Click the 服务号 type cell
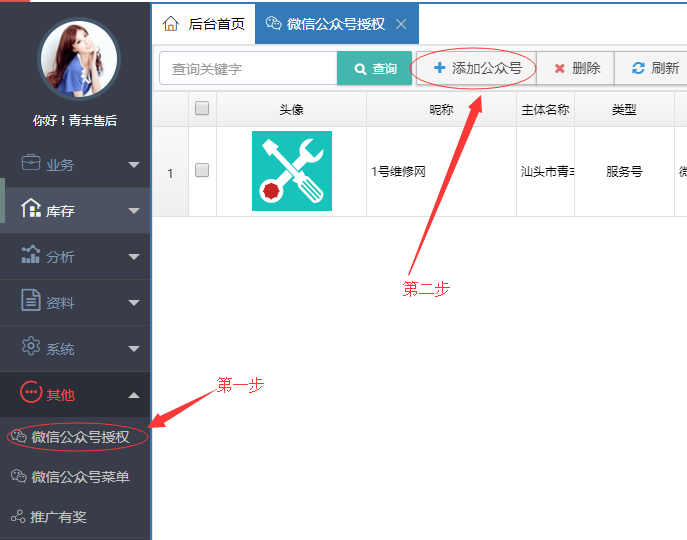The image size is (687, 540). 624,171
